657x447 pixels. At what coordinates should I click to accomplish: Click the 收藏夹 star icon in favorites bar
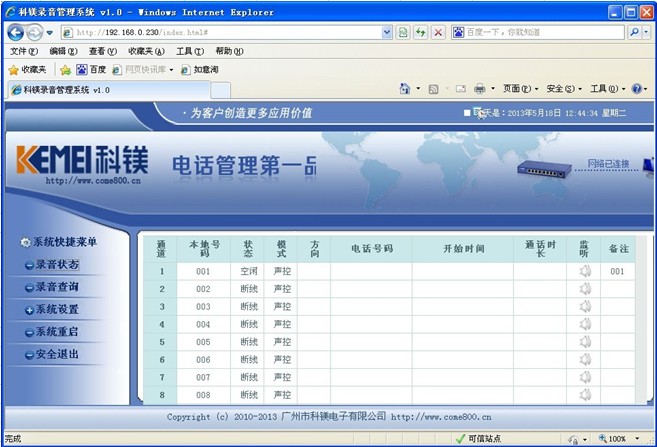[14, 70]
